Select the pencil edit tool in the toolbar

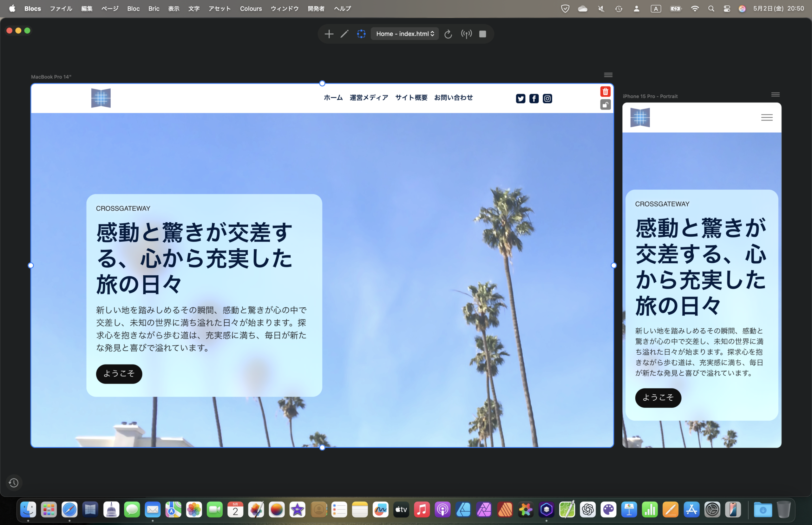click(345, 34)
